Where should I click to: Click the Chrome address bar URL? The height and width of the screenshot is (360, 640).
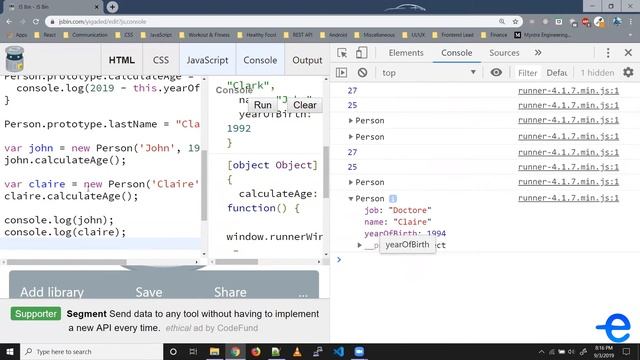(102, 22)
